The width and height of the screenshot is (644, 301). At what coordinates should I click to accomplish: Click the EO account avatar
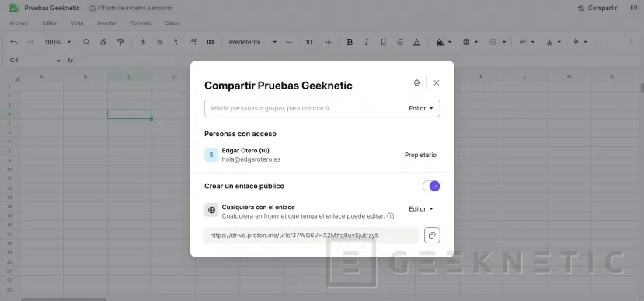(633, 8)
